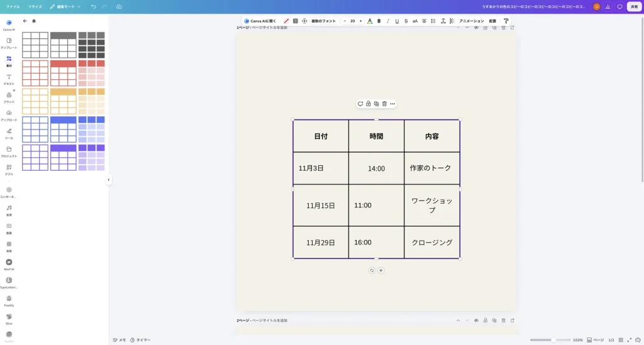The height and width of the screenshot is (345, 644).
Task: Open the ページ pages view button
Action: [595, 340]
